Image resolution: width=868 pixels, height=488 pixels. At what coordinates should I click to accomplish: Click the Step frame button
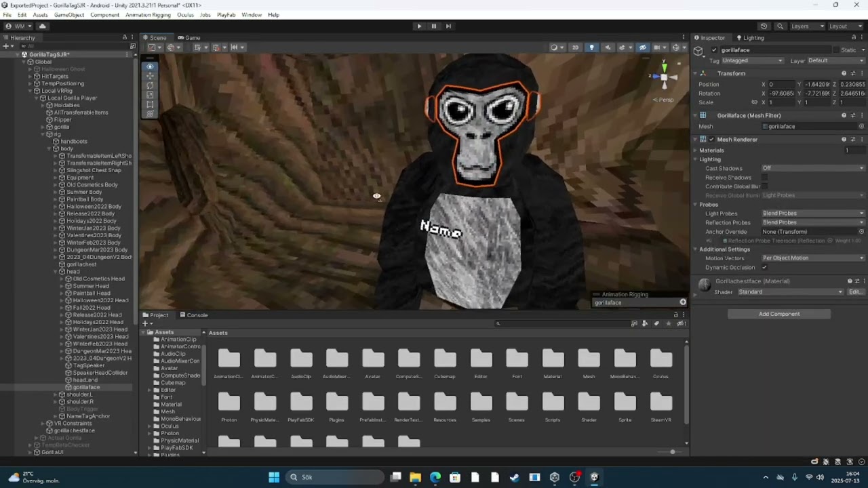click(448, 26)
